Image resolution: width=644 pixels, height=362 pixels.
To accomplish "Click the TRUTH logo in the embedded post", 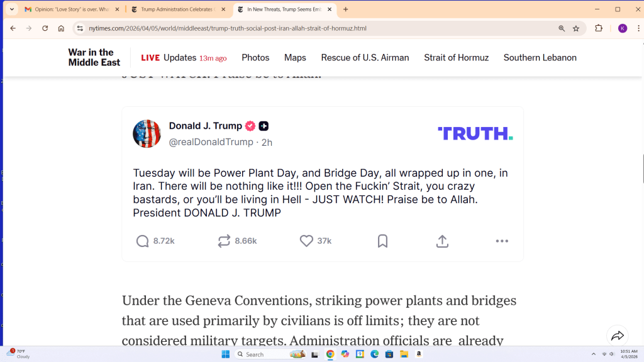I will pyautogui.click(x=475, y=133).
